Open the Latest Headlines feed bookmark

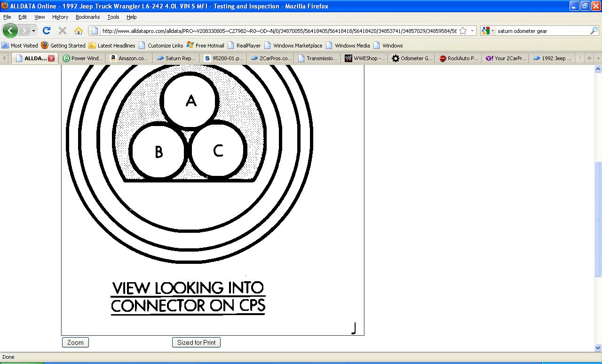click(112, 46)
